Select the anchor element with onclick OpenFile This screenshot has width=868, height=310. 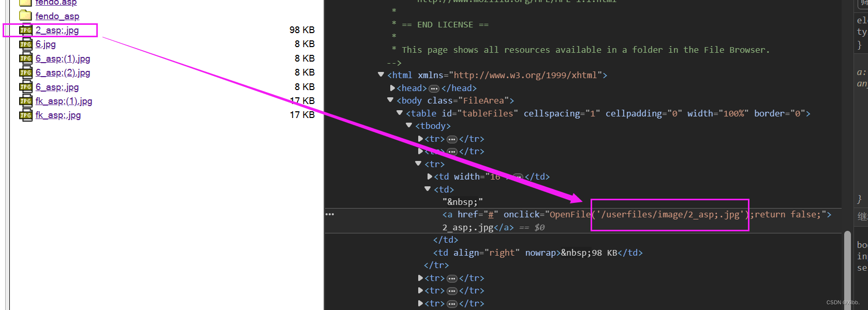637,214
